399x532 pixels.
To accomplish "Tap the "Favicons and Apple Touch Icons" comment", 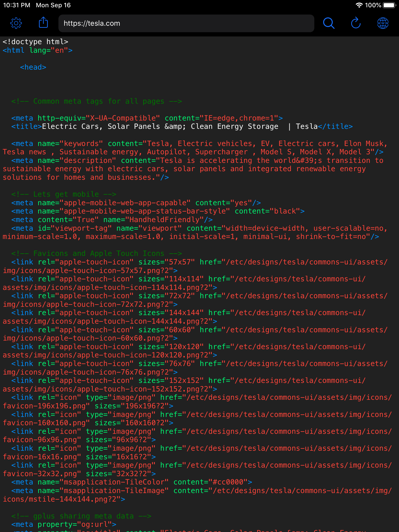I will pos(97,253).
